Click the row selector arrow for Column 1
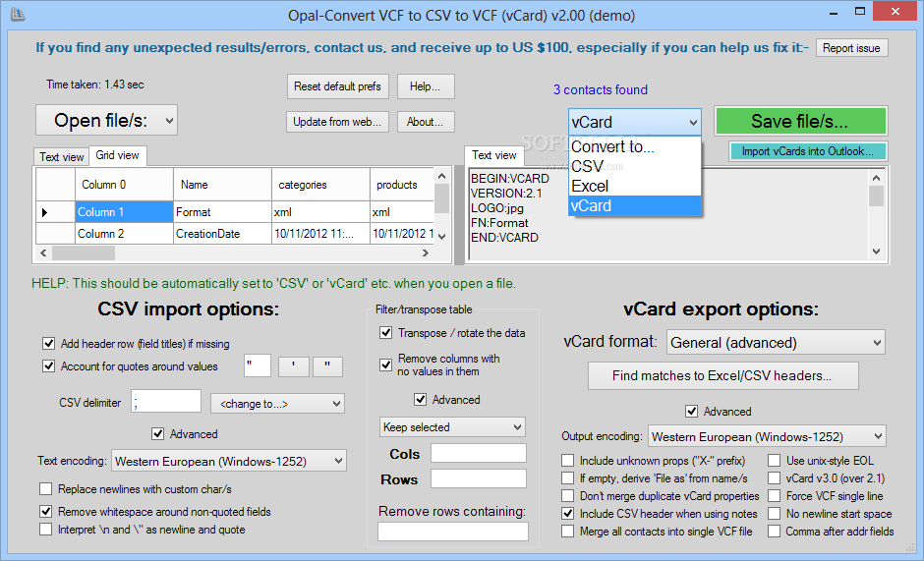This screenshot has height=561, width=924. click(x=44, y=212)
